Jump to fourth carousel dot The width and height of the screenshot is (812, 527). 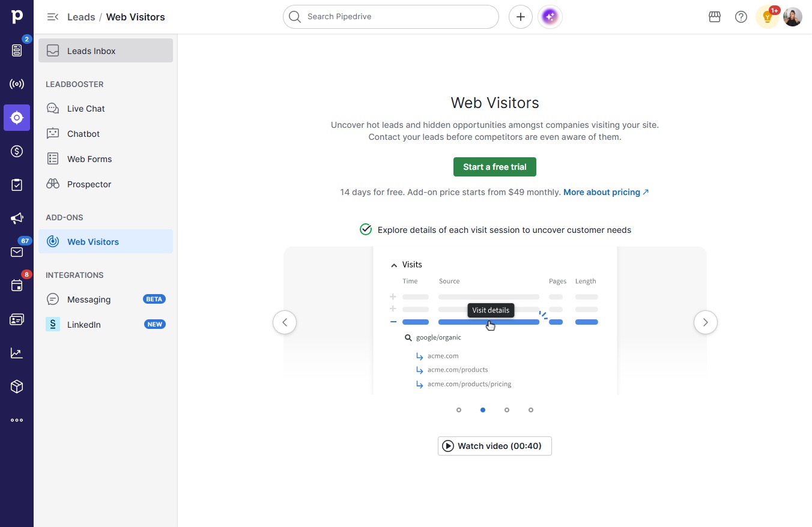pyautogui.click(x=531, y=410)
